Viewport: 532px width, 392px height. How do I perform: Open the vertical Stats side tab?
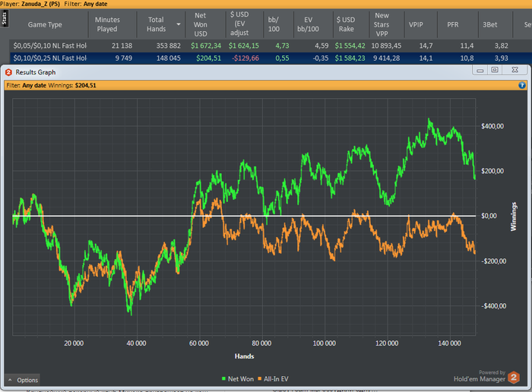[5, 18]
